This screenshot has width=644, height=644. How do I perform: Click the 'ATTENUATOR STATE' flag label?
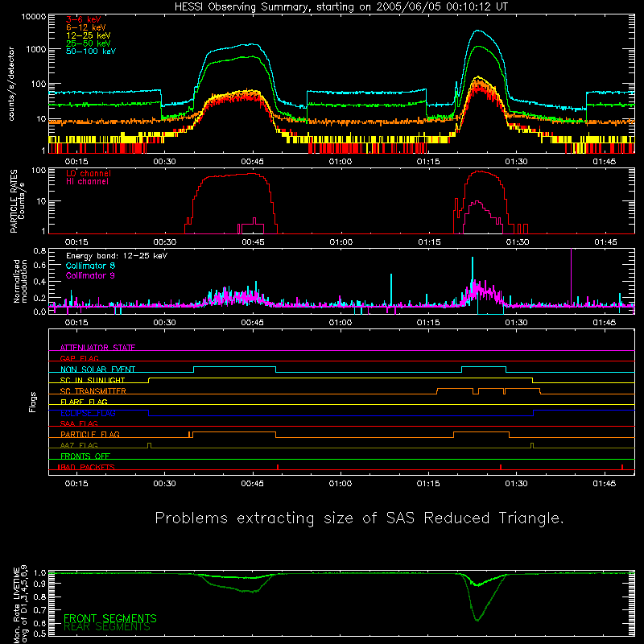[x=97, y=348]
